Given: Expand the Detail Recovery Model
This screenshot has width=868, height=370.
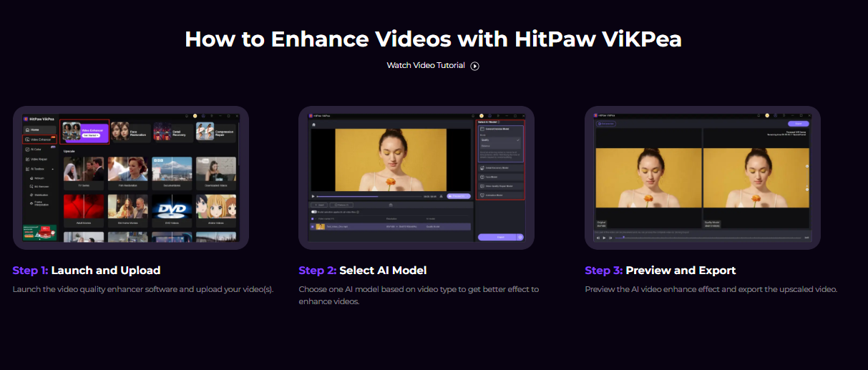Looking at the screenshot, I should pyautogui.click(x=500, y=167).
